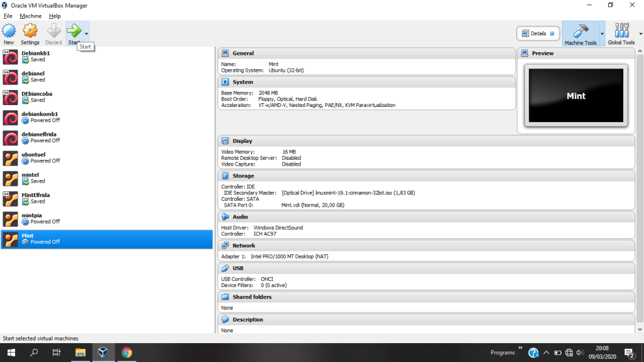Click the Network section header
644x362 pixels.
click(x=244, y=246)
